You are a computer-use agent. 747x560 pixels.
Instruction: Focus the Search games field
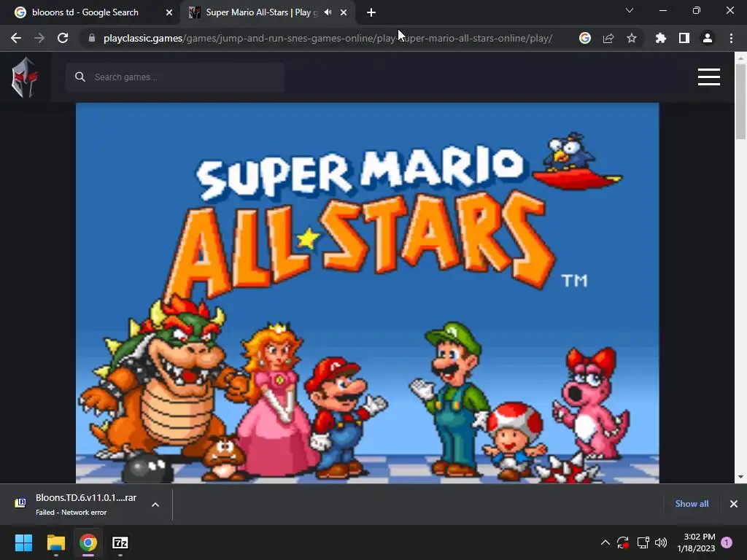point(175,77)
